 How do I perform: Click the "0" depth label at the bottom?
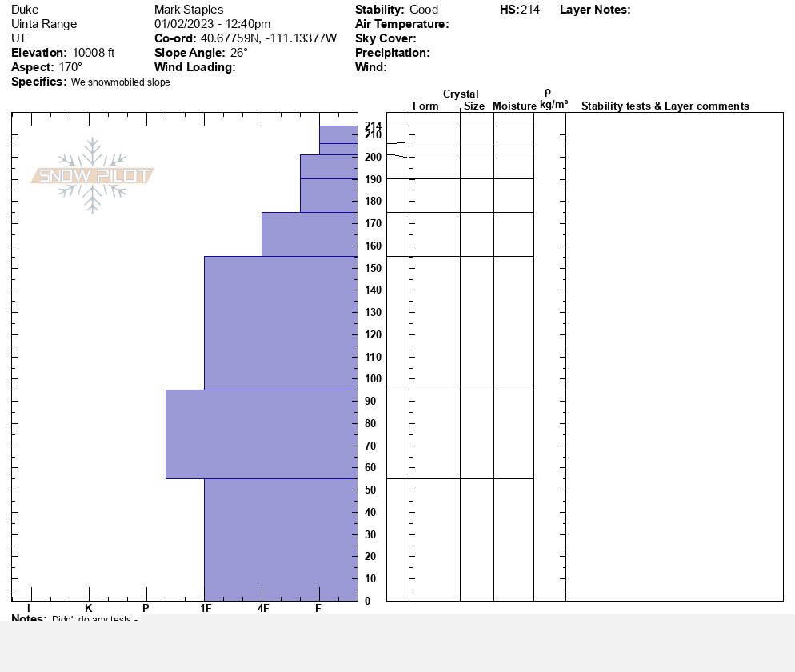[368, 602]
